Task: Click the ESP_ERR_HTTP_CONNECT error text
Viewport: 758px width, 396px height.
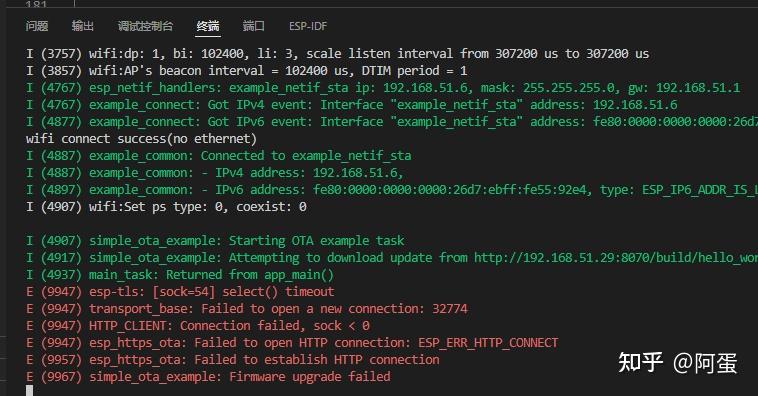Action: 488,343
